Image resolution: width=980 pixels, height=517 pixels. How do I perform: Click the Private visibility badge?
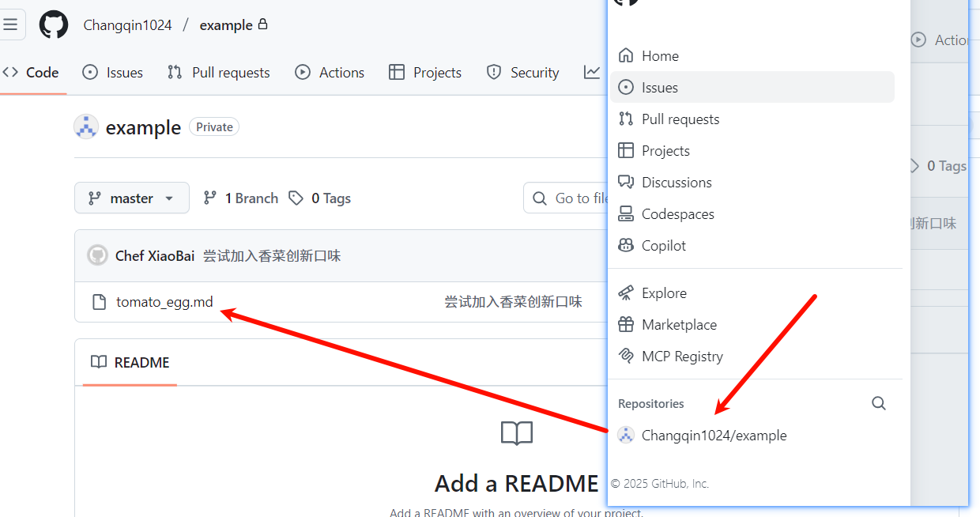(x=214, y=127)
